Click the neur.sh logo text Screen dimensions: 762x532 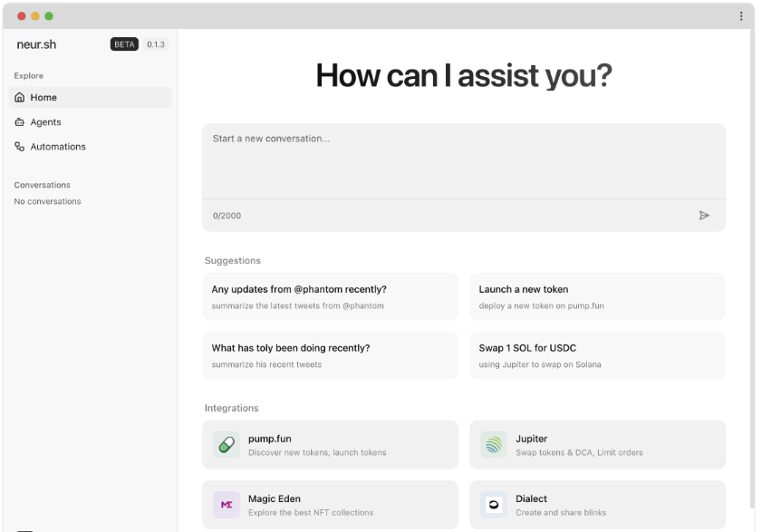tap(36, 44)
